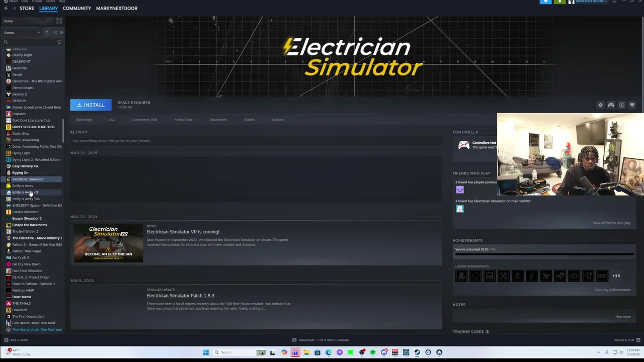Open the STORE tab

27,8
